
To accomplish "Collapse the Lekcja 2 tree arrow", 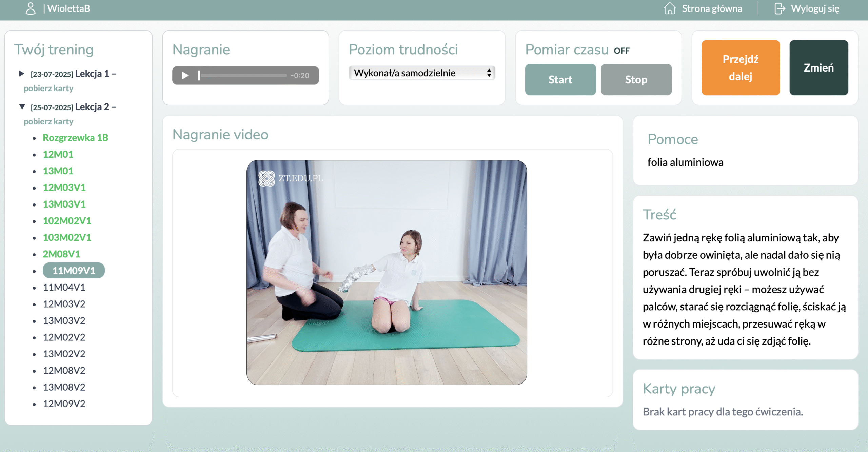I will [22, 107].
